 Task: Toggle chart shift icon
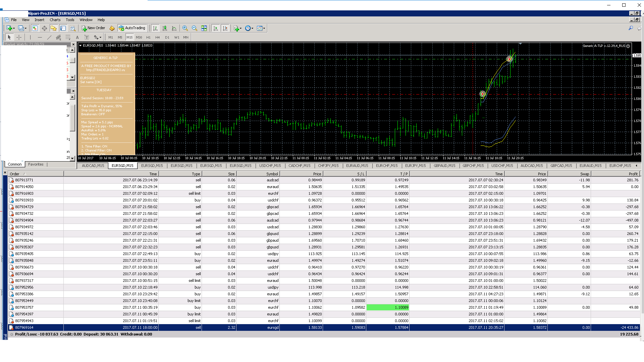(x=225, y=28)
